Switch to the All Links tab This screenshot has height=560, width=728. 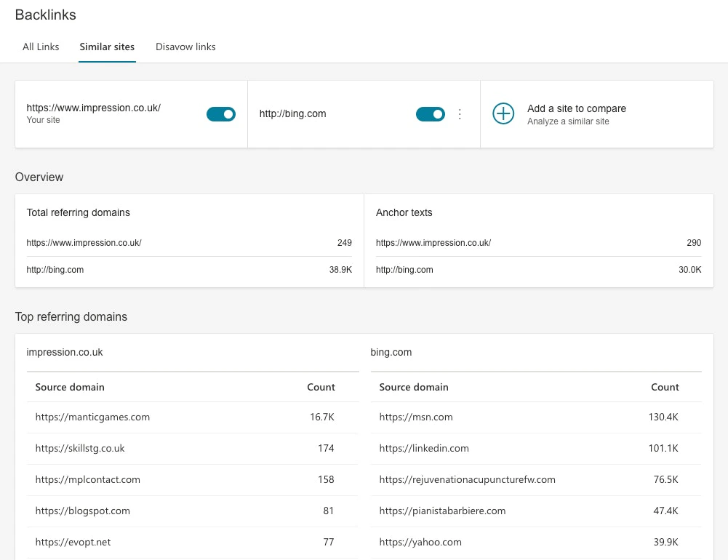coord(41,47)
